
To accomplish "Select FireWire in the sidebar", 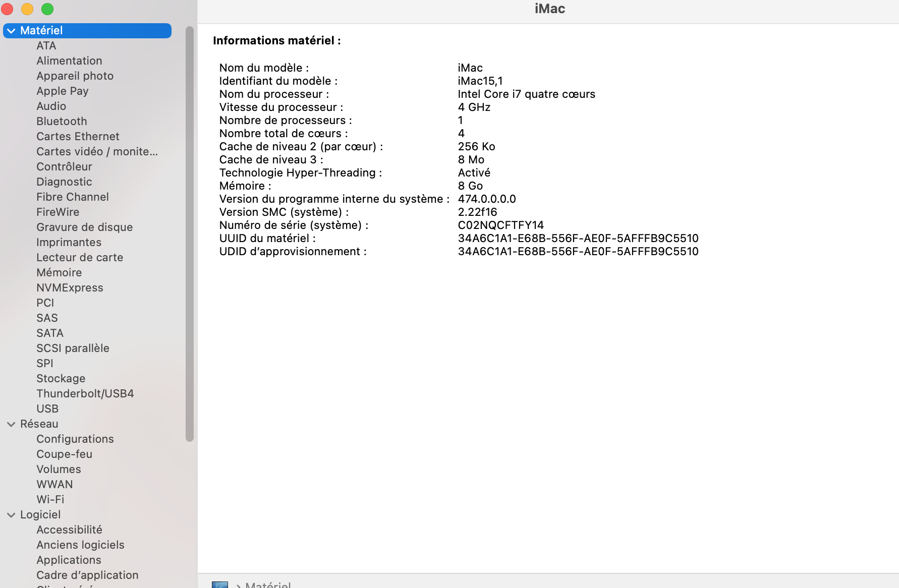I will click(58, 212).
